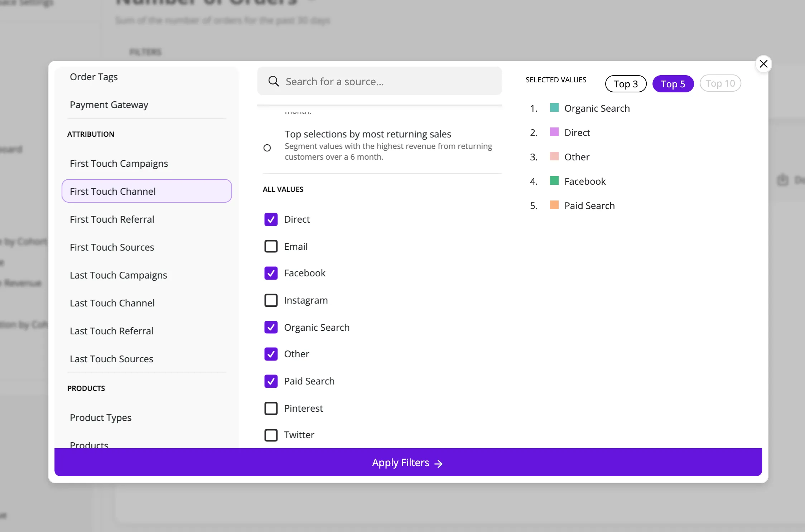Click 'Direct' in Selected Values list
Image resolution: width=805 pixels, height=532 pixels.
[x=577, y=132]
